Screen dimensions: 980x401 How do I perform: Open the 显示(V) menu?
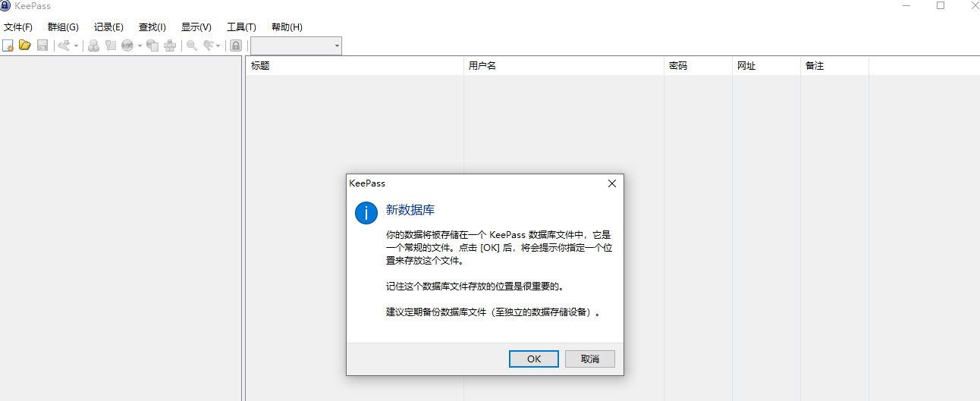tap(196, 27)
